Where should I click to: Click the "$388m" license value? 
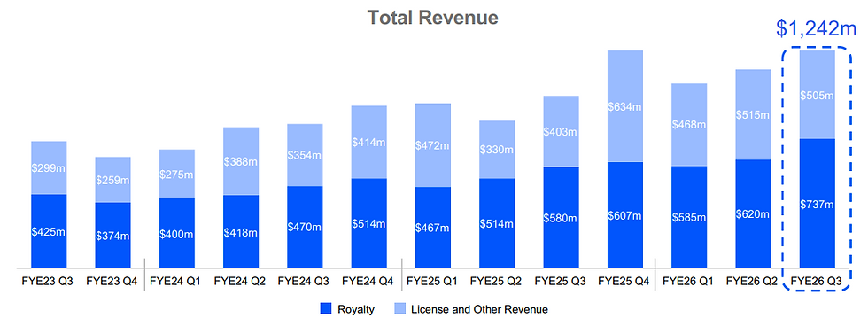click(240, 161)
